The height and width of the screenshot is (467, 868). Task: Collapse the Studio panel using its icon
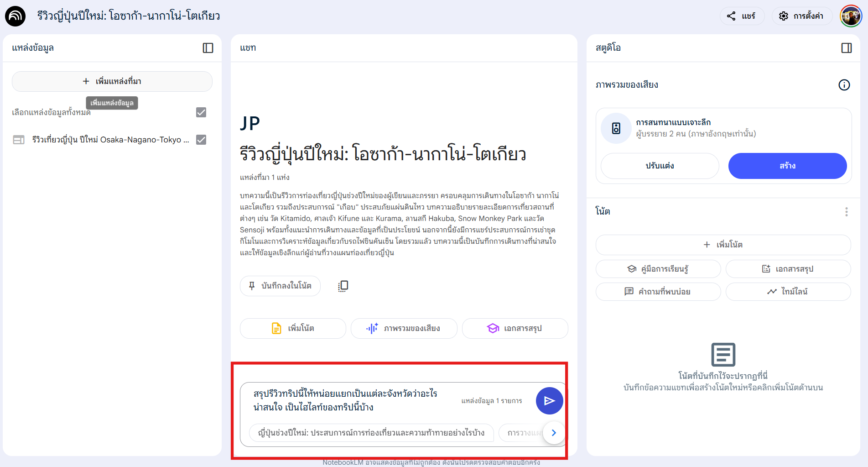click(847, 48)
